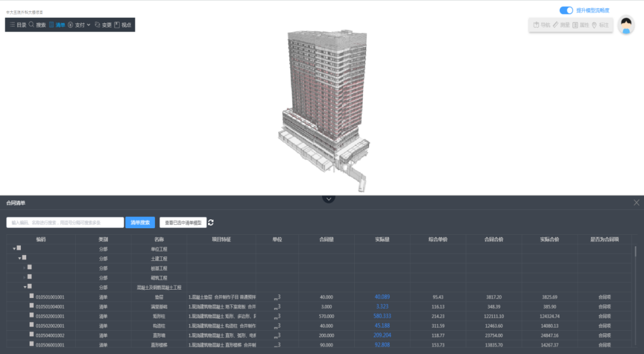Click the 搜索 search tool
644x354 pixels.
tap(37, 25)
